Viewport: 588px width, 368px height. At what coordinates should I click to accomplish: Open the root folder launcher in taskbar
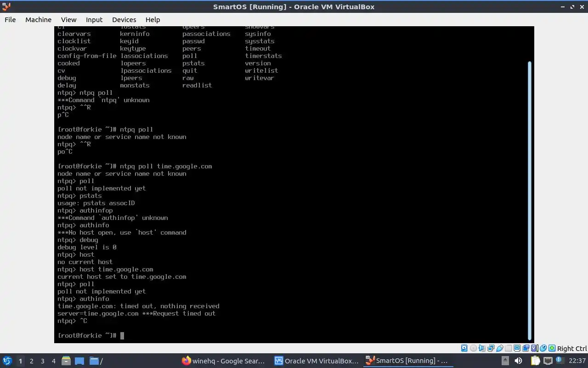click(96, 361)
